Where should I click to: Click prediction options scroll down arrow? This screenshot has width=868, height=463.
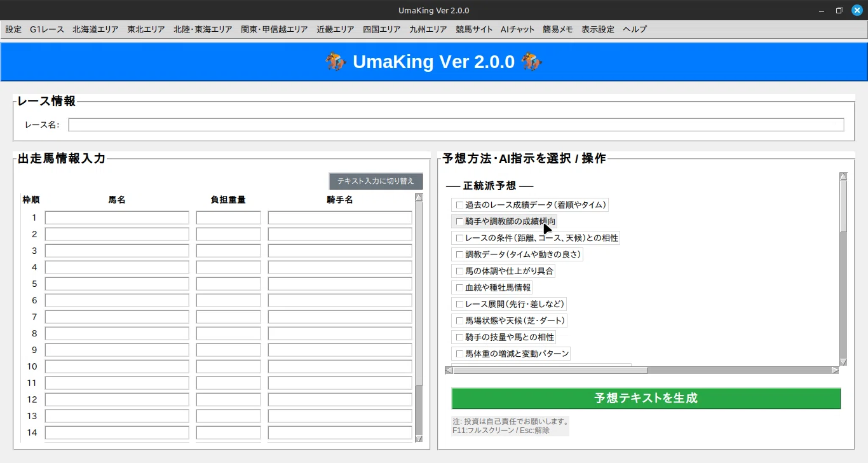pyautogui.click(x=843, y=362)
